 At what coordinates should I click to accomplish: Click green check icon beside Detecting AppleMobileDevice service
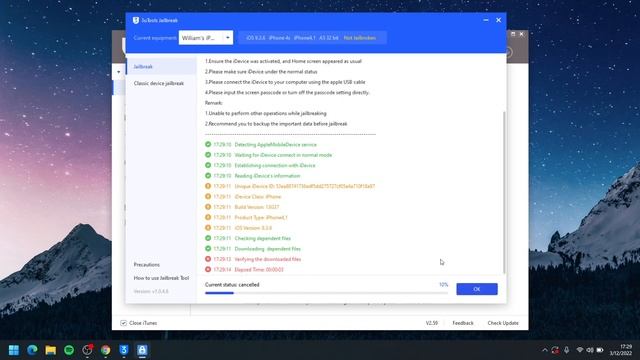208,144
